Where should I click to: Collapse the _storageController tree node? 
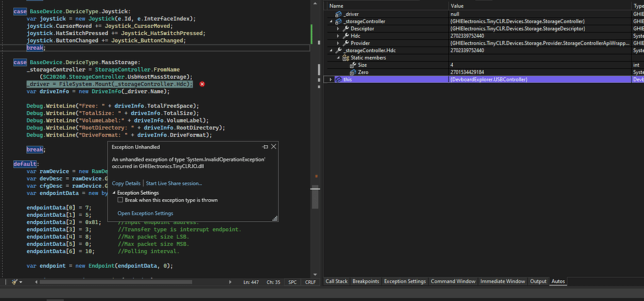tap(331, 21)
